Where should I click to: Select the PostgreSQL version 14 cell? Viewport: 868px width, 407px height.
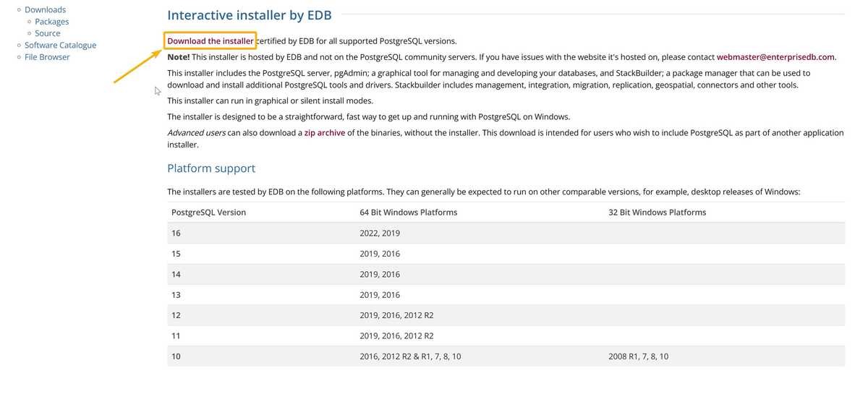[176, 275]
